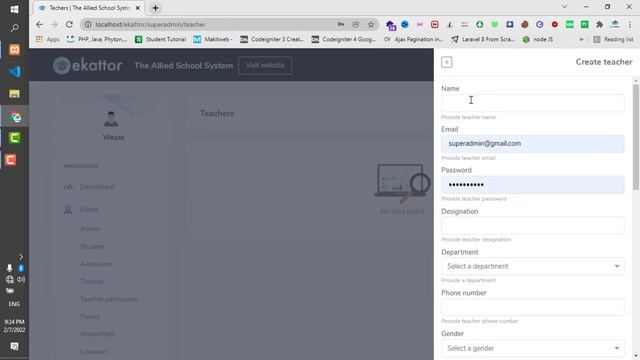Open the Apps bookmark
The width and height of the screenshot is (640, 360).
48,39
